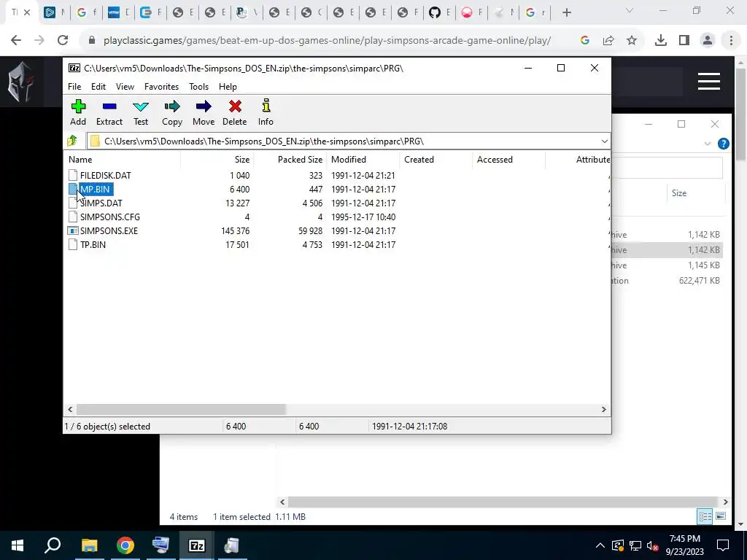Image resolution: width=747 pixels, height=560 pixels.
Task: Open the File menu
Action: pyautogui.click(x=74, y=87)
